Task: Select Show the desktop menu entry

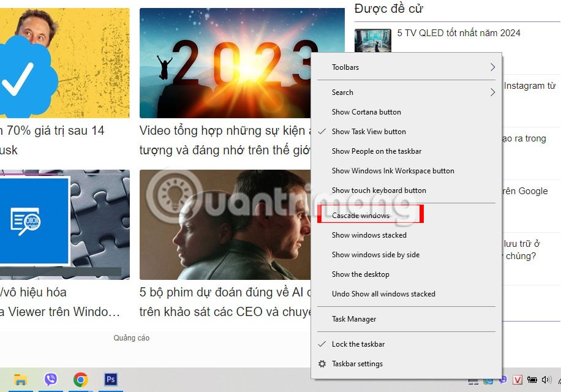Action: 360,274
